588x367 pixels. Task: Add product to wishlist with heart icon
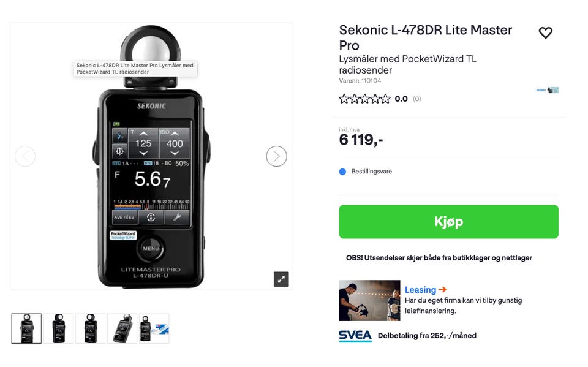[545, 33]
